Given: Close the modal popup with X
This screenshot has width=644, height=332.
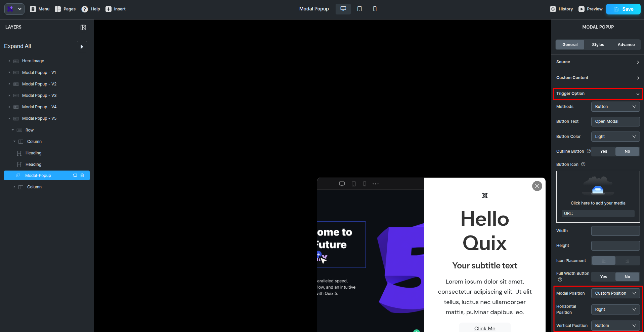Looking at the screenshot, I should pos(537,186).
